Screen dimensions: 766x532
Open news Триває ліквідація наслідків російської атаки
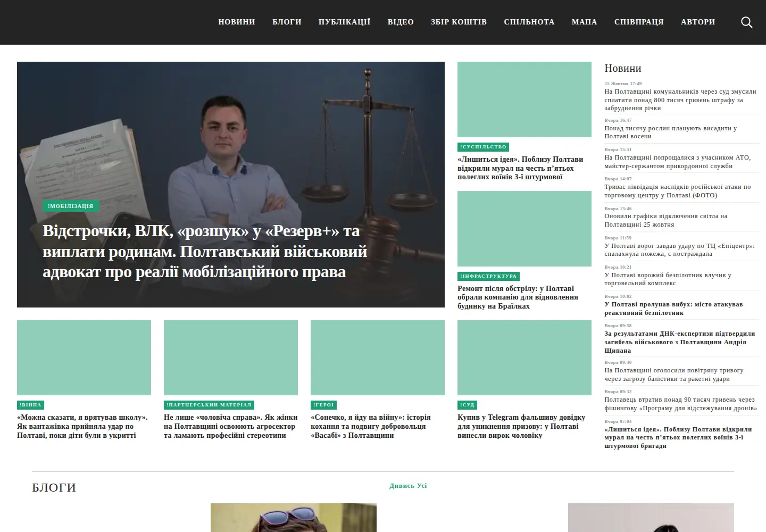678,191
